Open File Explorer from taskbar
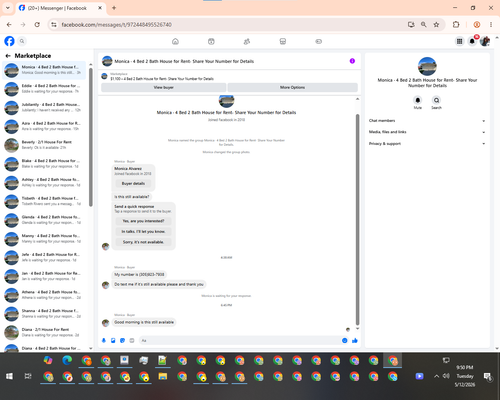Screen dimensions: 500x400 [163, 377]
